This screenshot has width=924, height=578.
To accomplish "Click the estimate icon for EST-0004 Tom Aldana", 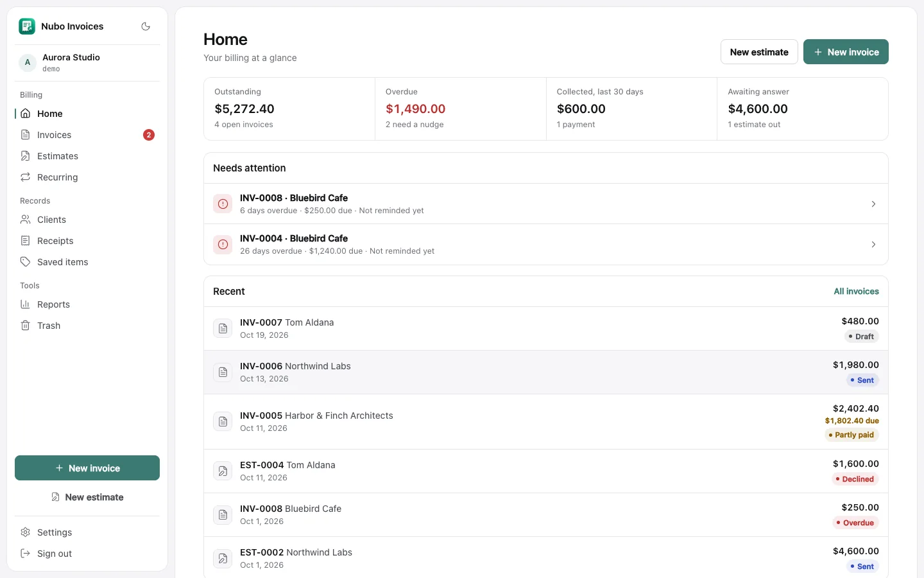I will tap(223, 471).
